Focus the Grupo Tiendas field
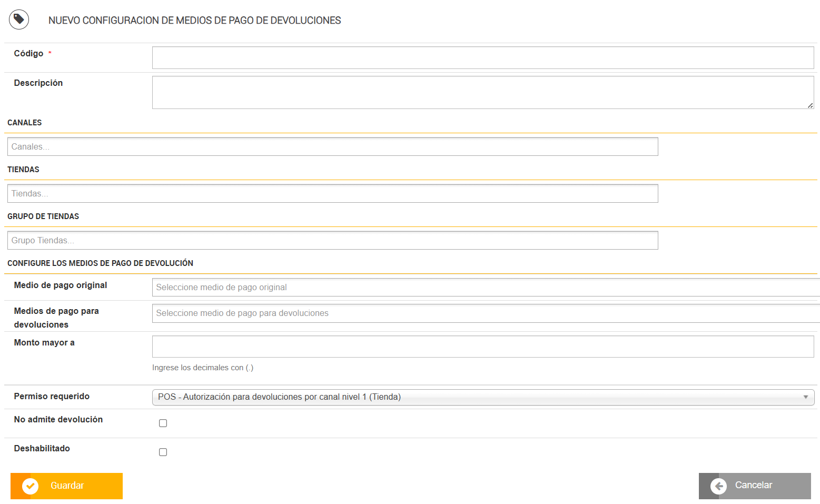Screen dimensions: 820x504 pos(332,241)
